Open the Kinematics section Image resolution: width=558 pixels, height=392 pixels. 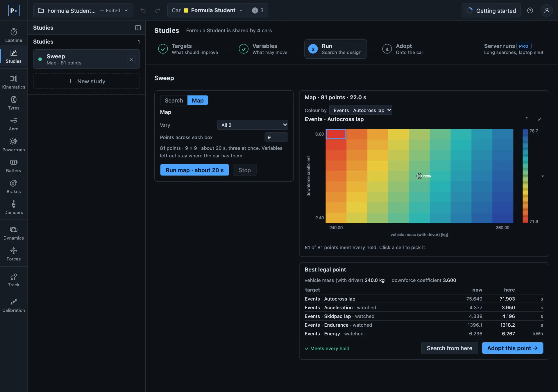(14, 82)
